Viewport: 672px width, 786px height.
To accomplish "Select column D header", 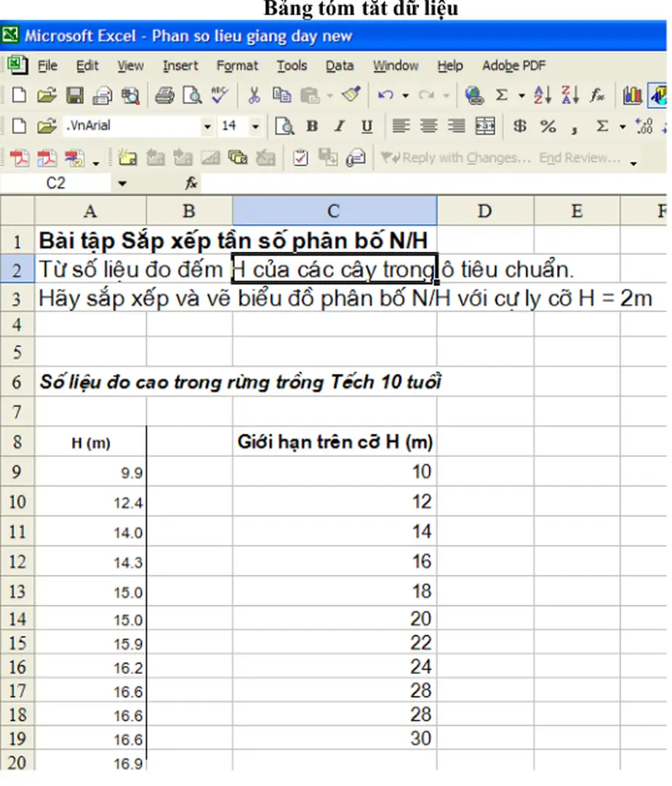I will [484, 211].
